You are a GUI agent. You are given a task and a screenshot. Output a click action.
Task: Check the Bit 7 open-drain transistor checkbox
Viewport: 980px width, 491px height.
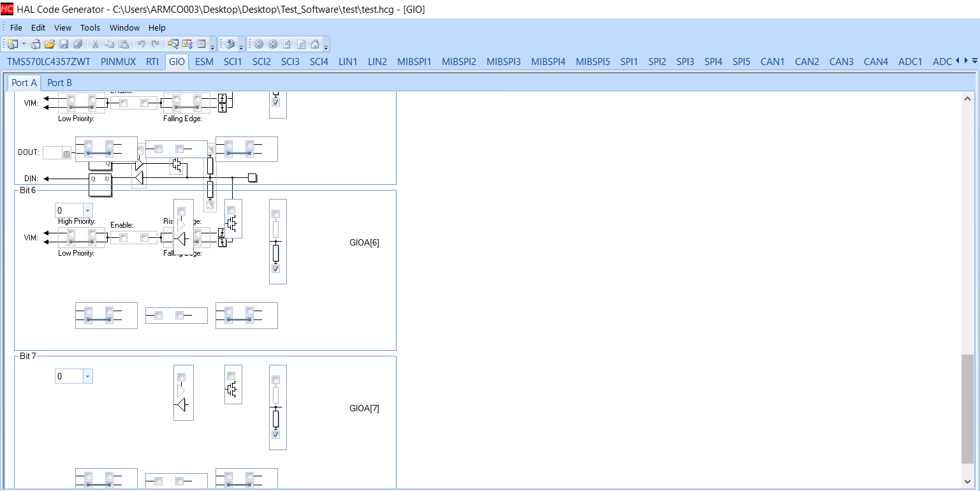231,376
